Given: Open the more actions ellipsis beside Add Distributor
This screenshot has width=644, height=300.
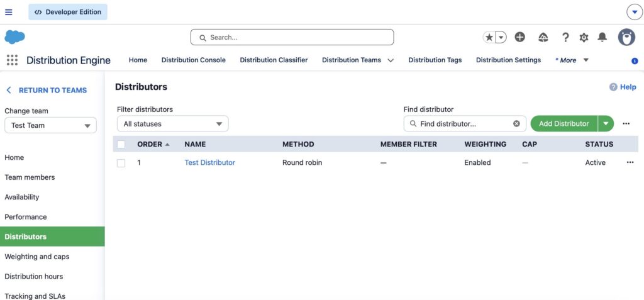Looking at the screenshot, I should pyautogui.click(x=626, y=124).
